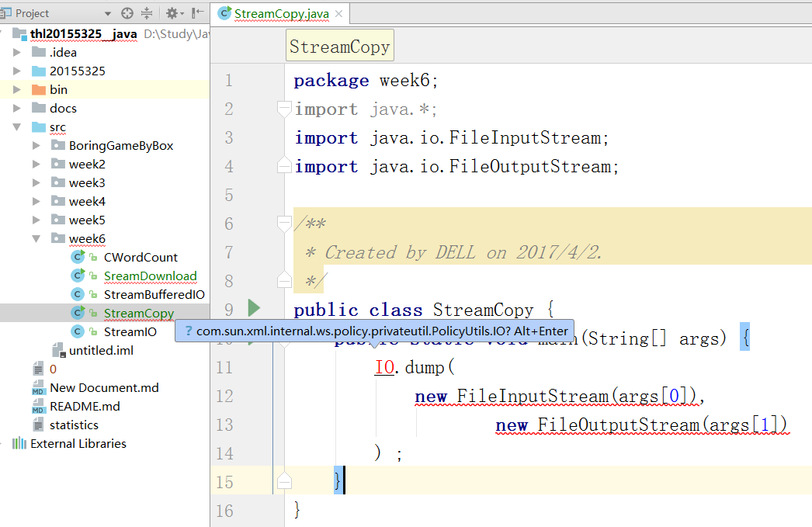Click the package week6 statement
This screenshot has height=527, width=812.
coord(366,81)
